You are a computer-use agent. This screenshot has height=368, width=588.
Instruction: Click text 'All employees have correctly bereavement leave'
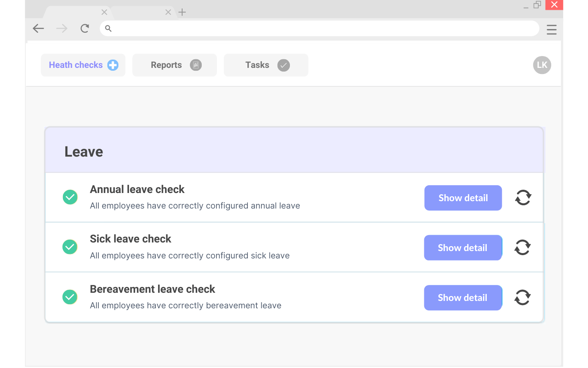coord(186,305)
